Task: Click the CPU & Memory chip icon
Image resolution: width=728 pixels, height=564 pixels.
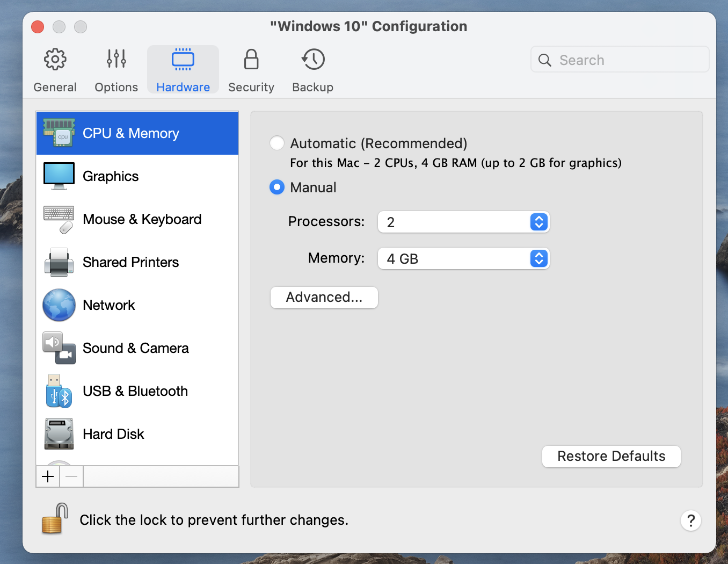Action: click(59, 133)
